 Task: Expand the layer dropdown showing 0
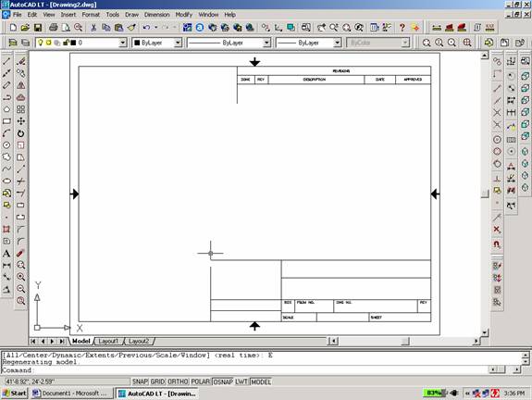[81, 43]
